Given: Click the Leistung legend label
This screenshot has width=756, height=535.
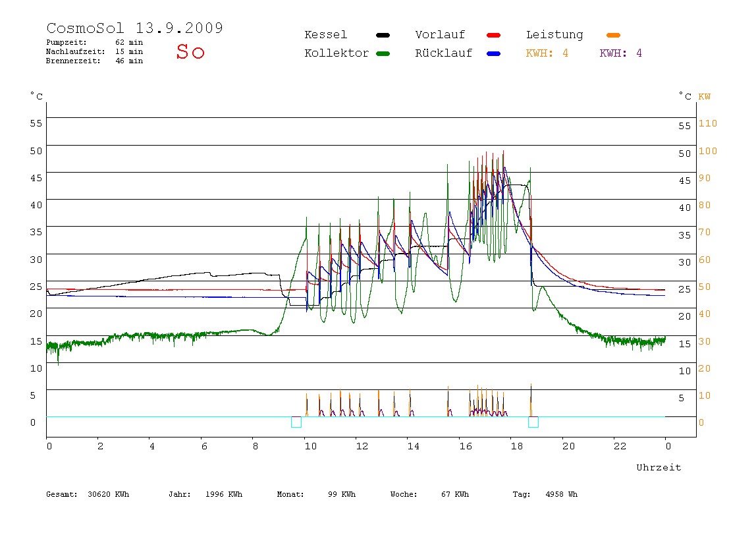Looking at the screenshot, I should coord(554,35).
